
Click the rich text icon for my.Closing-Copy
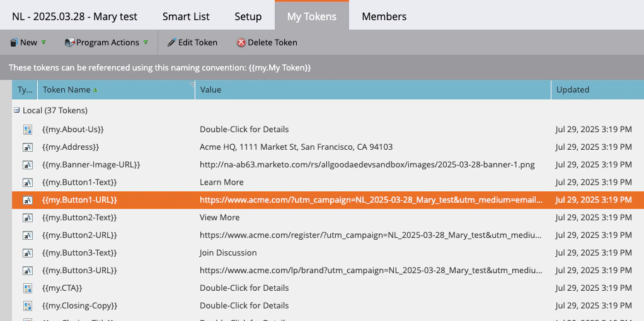[x=28, y=306]
